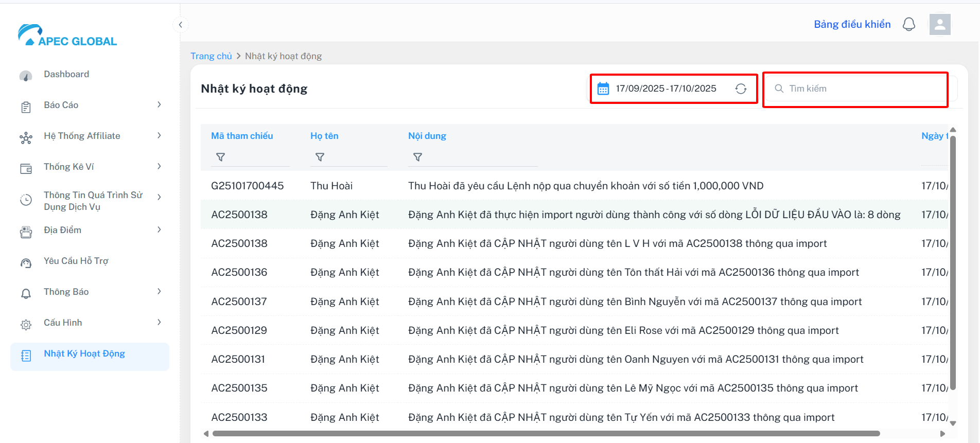Navigate to Trang chủ breadcrumb
Viewport: 980px width, 443px height.
211,56
